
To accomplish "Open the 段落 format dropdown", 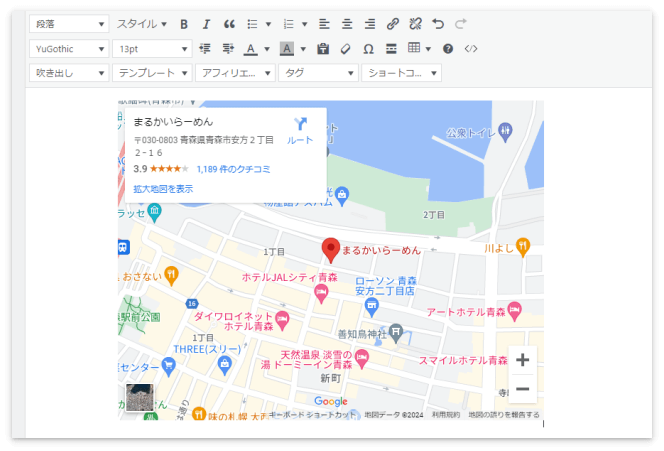I will click(x=69, y=24).
